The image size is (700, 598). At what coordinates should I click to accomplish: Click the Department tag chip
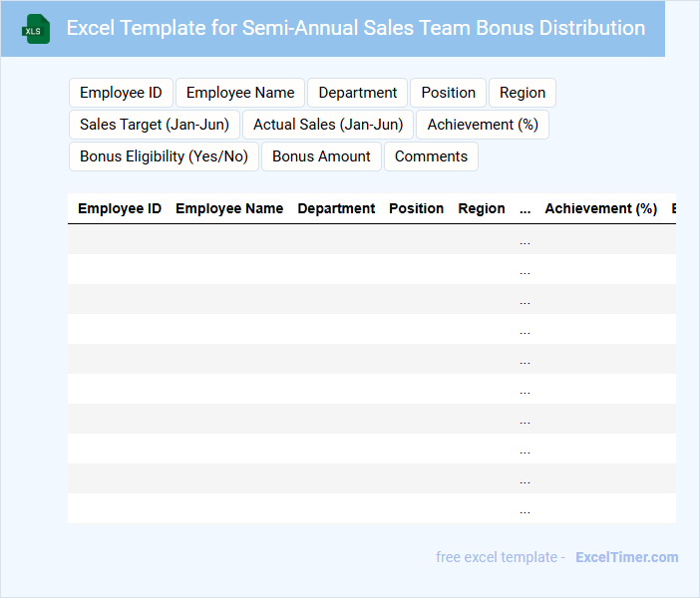click(358, 93)
